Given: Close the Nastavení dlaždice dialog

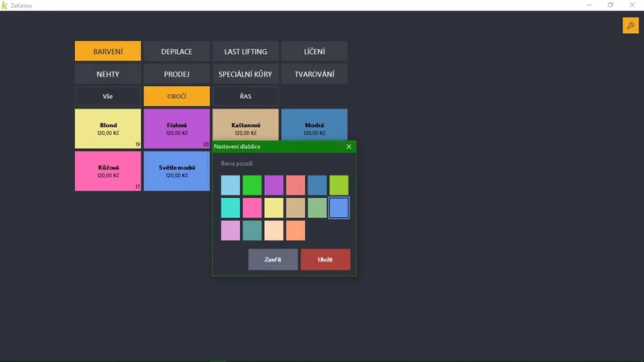Looking at the screenshot, I should (349, 146).
